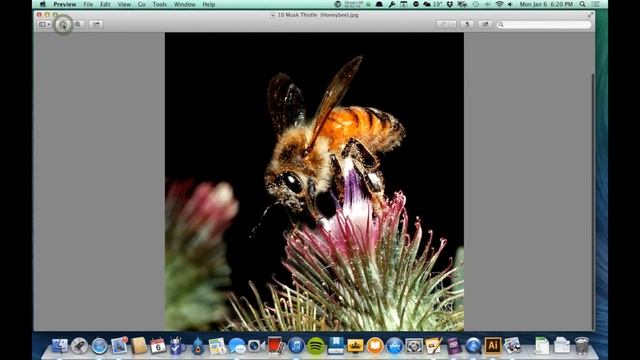Open Launchpad rocket icon in Dock
The image size is (640, 360).
80,346
